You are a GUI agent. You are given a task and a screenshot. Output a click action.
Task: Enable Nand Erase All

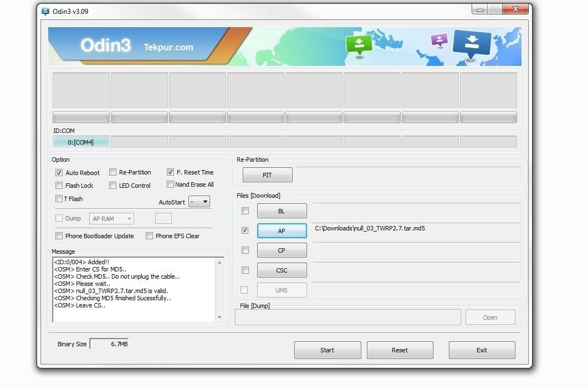pos(170,184)
